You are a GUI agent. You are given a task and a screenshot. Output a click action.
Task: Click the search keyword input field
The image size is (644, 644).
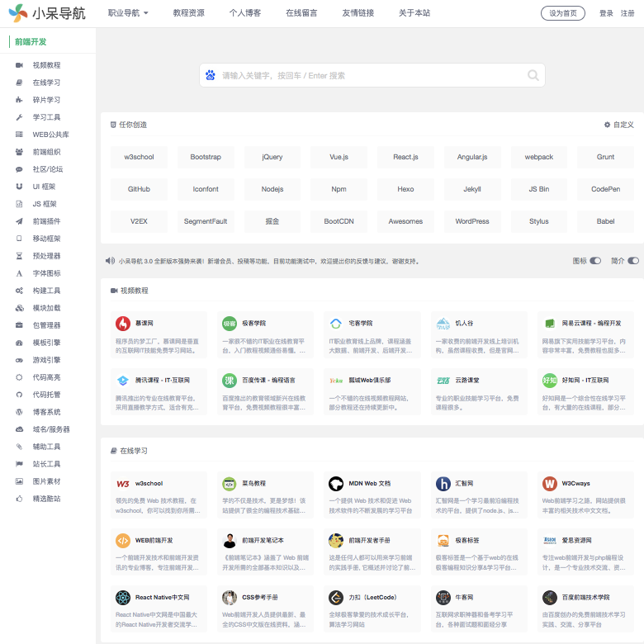pos(372,76)
